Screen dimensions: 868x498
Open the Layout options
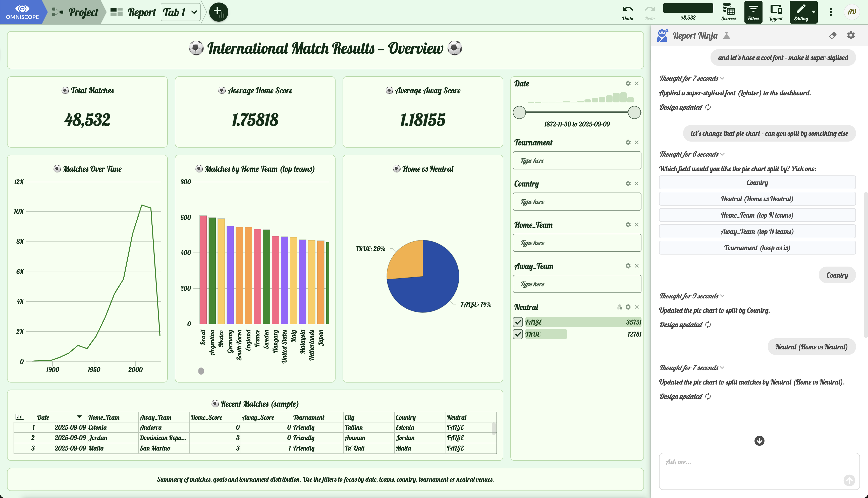coord(776,12)
